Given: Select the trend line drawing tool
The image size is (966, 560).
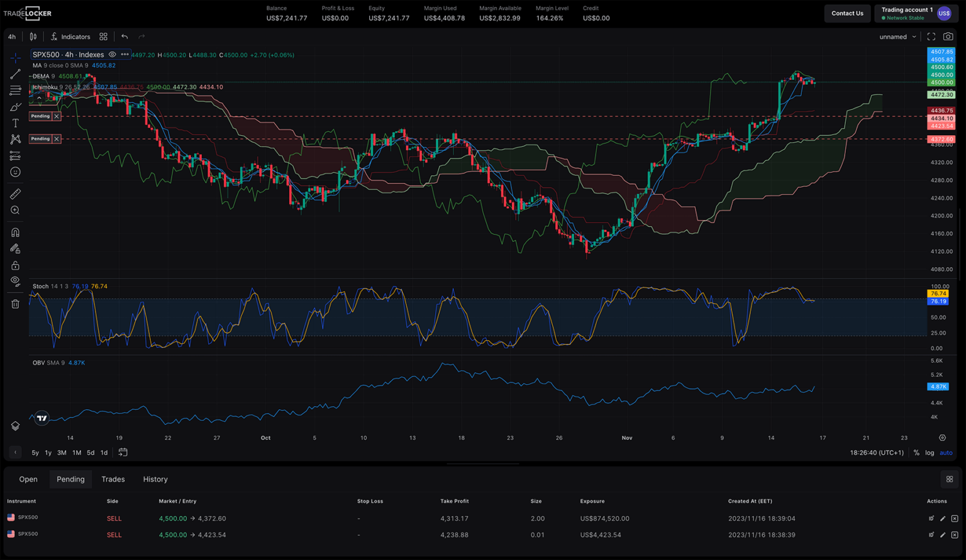Looking at the screenshot, I should (x=15, y=74).
